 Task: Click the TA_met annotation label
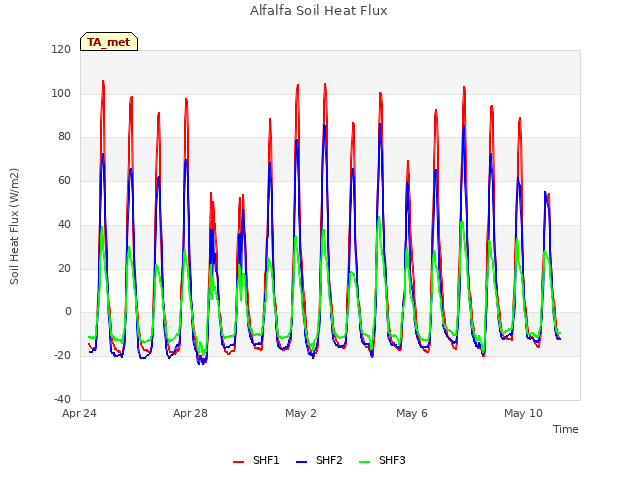(x=109, y=42)
